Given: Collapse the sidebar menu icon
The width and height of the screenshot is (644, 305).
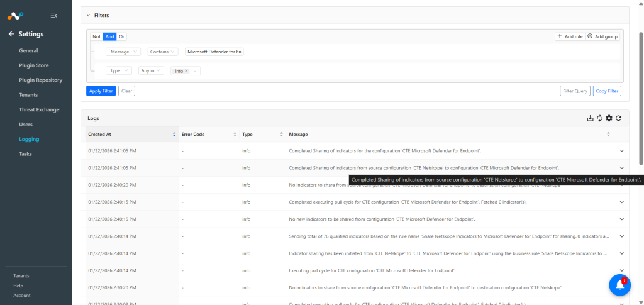Looking at the screenshot, I should point(53,16).
